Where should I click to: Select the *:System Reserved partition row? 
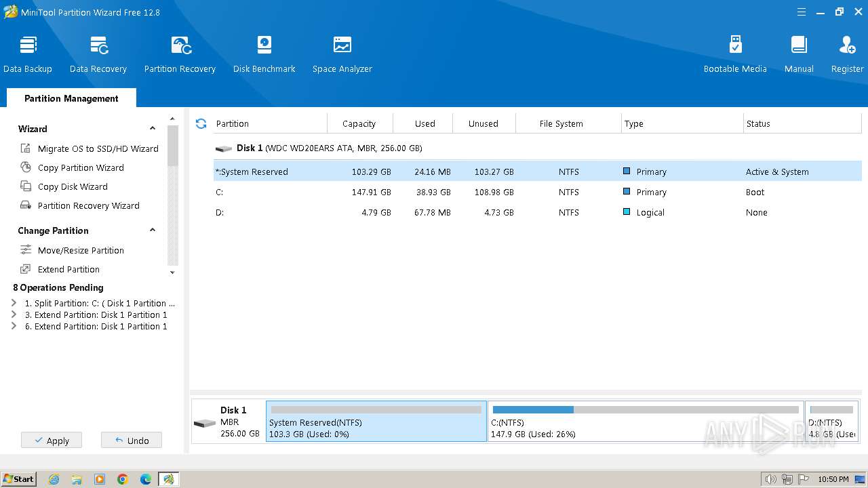pyautogui.click(x=537, y=171)
